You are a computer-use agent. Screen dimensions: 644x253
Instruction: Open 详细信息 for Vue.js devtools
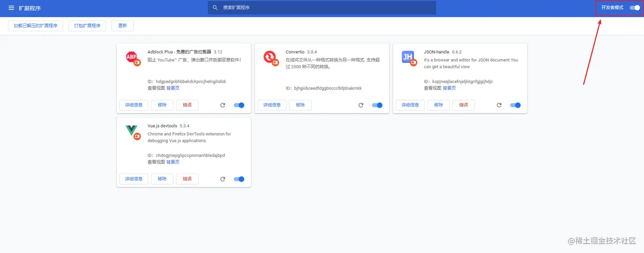point(134,179)
